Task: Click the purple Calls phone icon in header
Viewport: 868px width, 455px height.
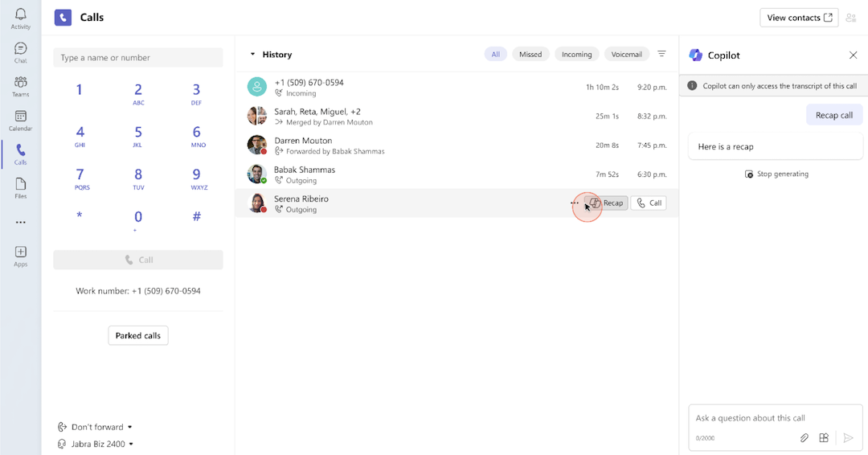Action: point(63,18)
